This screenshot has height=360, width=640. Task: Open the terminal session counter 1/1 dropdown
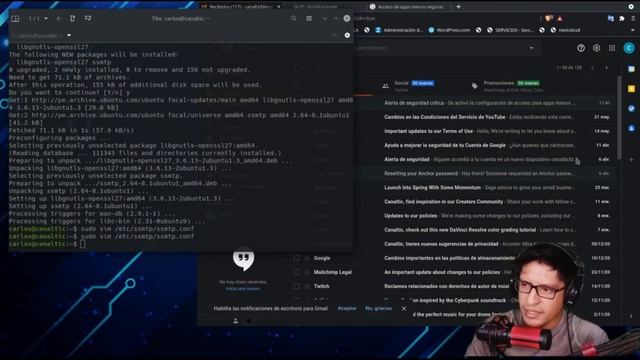pos(38,19)
